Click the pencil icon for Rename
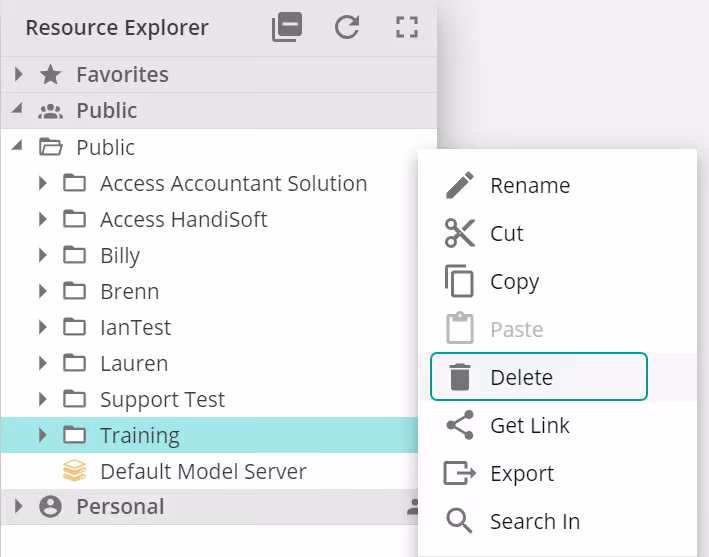 click(459, 185)
